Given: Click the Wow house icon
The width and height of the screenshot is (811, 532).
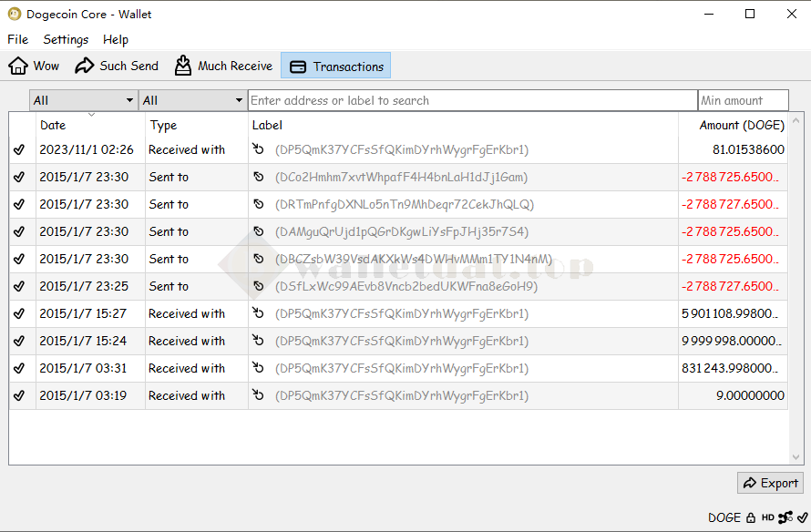Looking at the screenshot, I should click(18, 66).
